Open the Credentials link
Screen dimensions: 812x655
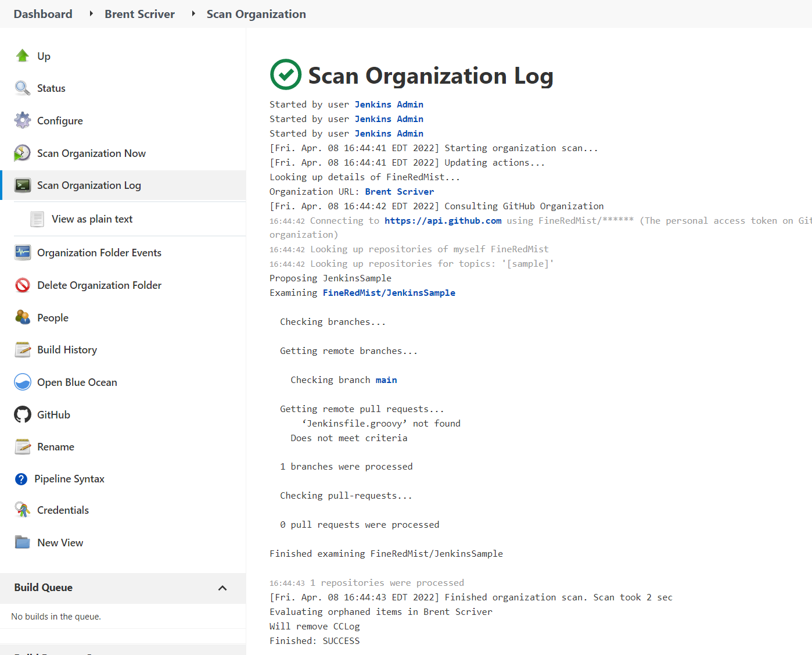(63, 510)
